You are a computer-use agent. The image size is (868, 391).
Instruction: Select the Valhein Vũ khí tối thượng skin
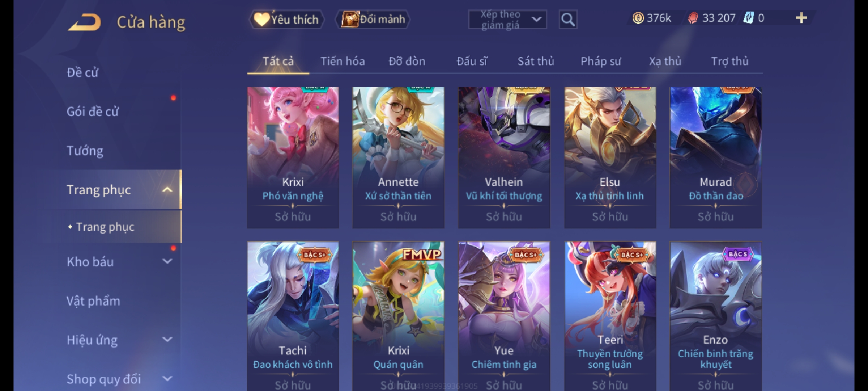click(x=504, y=157)
